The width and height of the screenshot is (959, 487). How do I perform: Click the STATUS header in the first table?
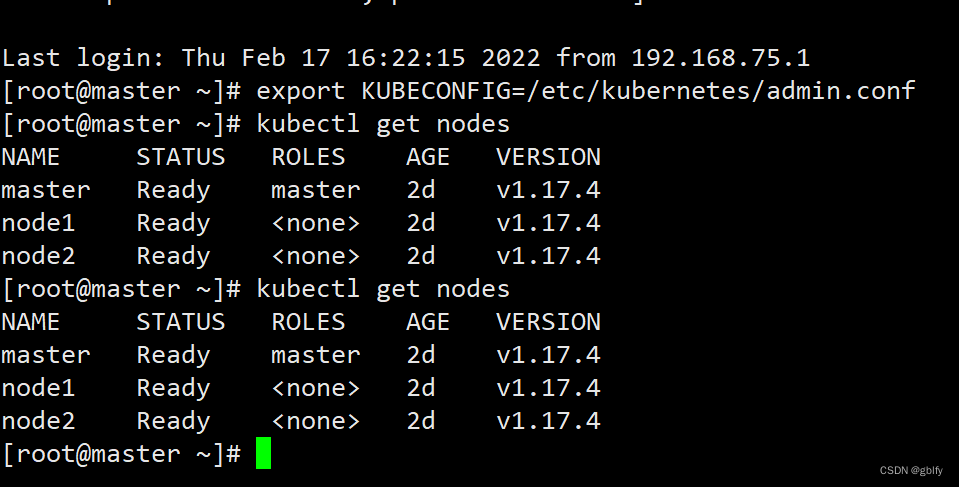click(x=180, y=157)
